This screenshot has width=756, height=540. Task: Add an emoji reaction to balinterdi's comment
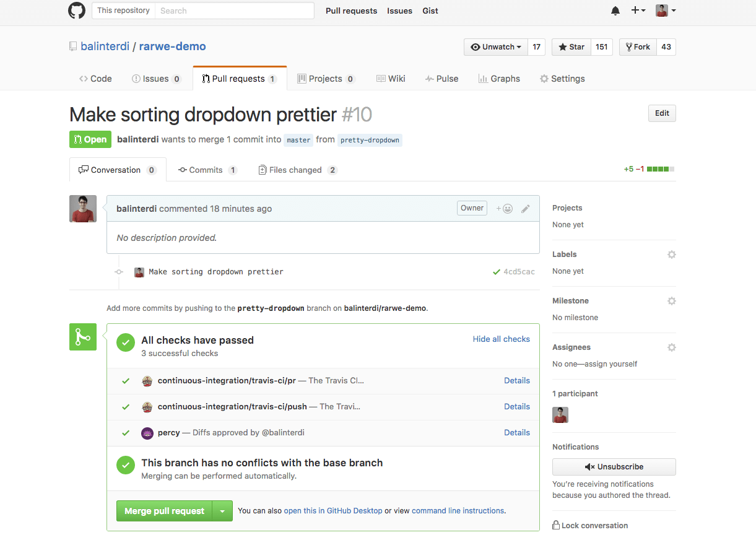[505, 208]
